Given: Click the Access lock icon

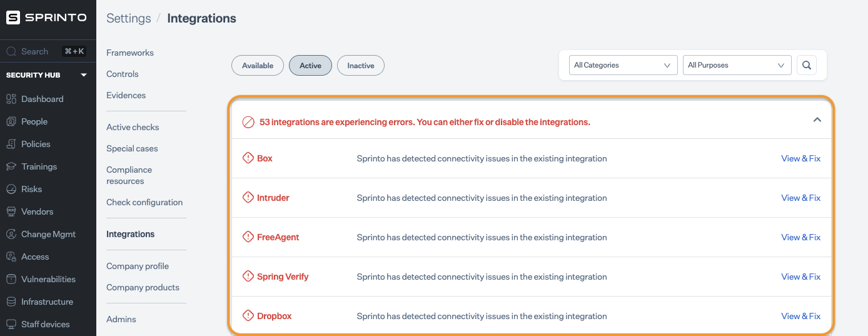Looking at the screenshot, I should click(x=11, y=257).
